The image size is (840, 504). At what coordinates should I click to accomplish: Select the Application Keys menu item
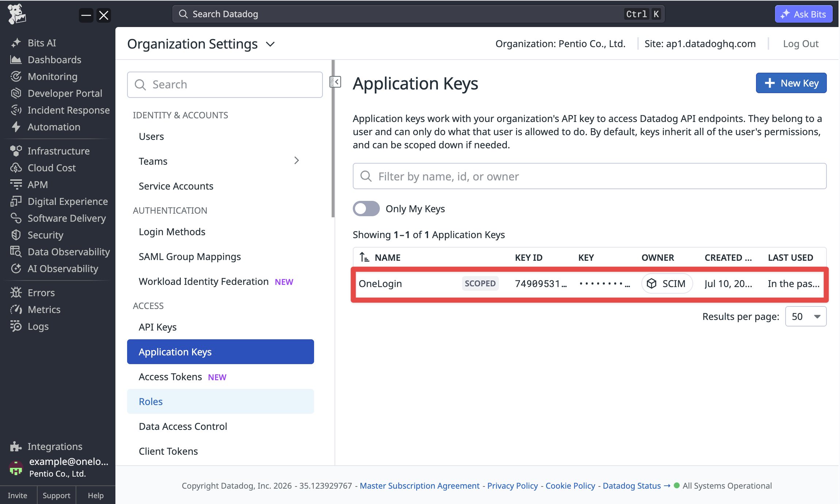pos(221,352)
